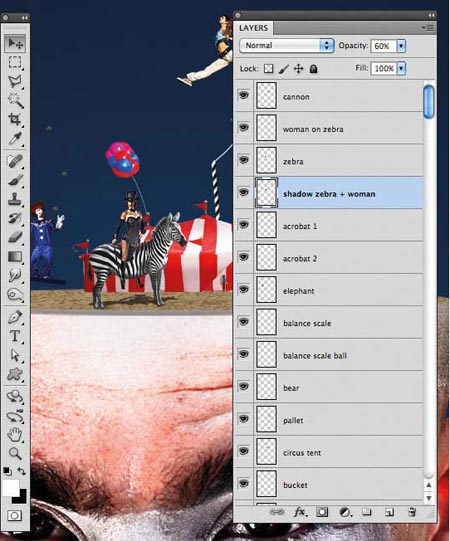Click the Opacity value field
Viewport: 450px width, 541px height.
coord(383,46)
